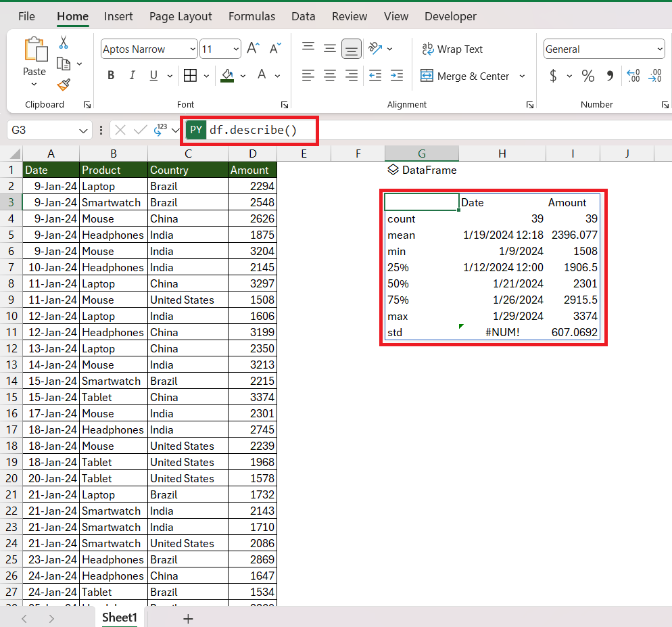Switch to the Insert tab

coord(118,16)
